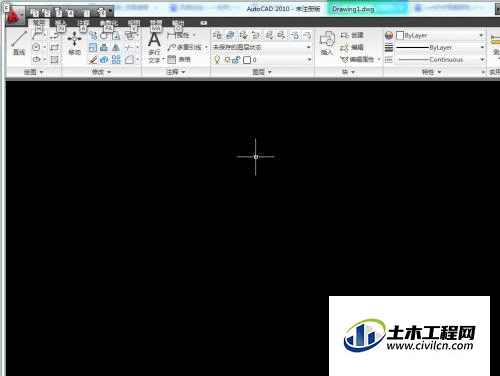Expand the 图层 Layers panel

click(x=262, y=72)
